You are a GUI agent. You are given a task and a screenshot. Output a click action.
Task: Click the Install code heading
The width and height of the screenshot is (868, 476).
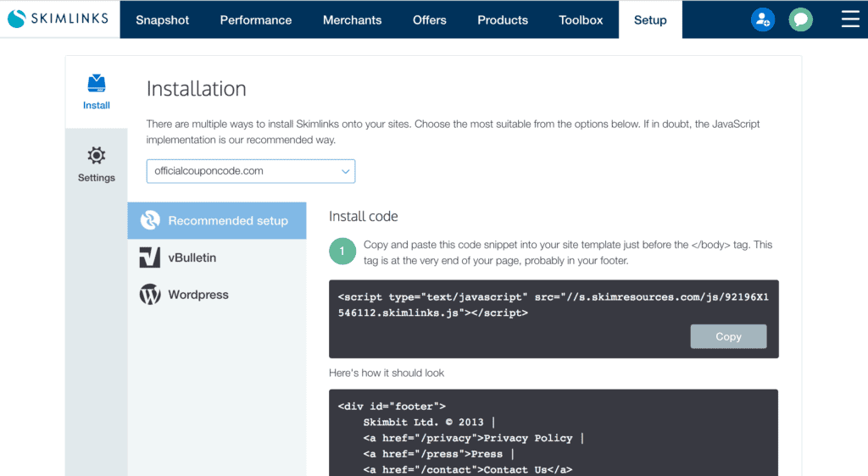click(x=363, y=216)
